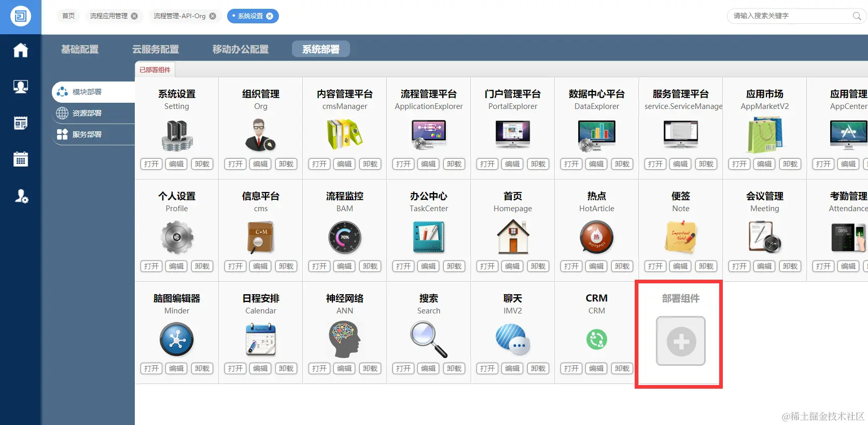Click the cms brown book icon
This screenshot has height=425, width=868.
pyautogui.click(x=260, y=237)
